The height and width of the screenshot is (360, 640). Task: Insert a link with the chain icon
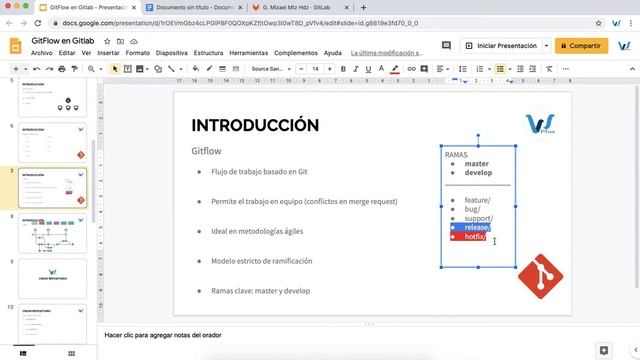[x=411, y=69]
